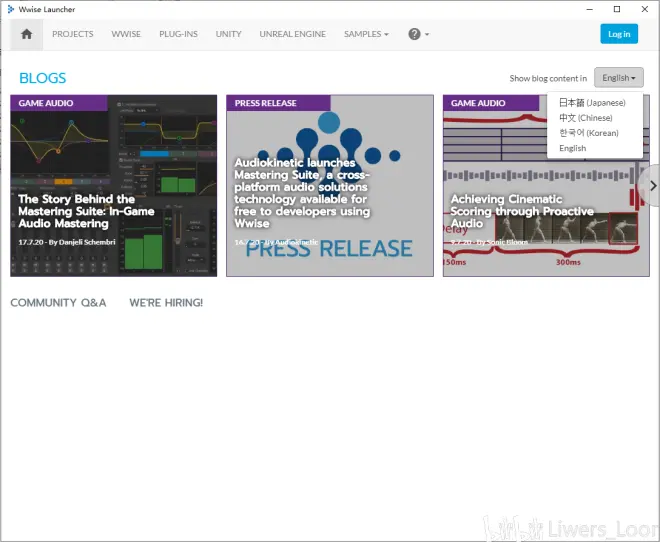
Task: Pick English in the language list
Action: [x=572, y=148]
